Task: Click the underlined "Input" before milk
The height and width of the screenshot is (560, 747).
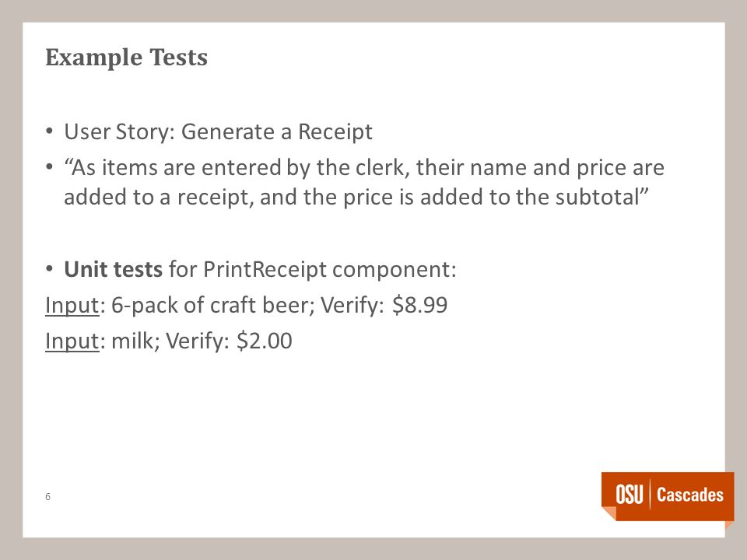Action: (x=72, y=341)
